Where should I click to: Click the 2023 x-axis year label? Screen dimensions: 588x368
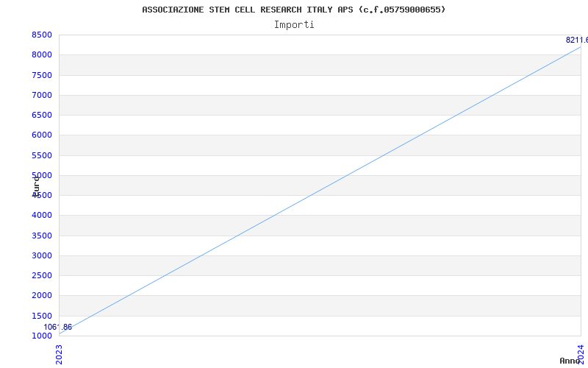59,355
